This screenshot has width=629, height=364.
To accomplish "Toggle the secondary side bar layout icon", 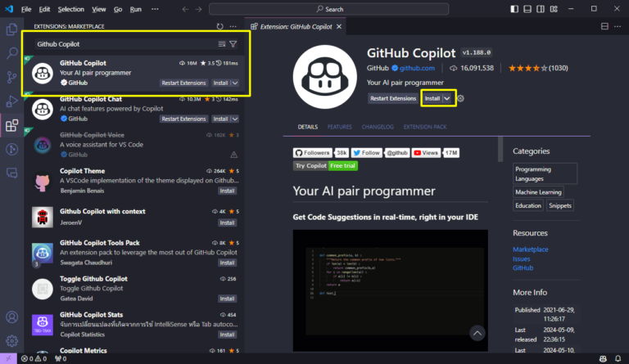I will [x=541, y=9].
